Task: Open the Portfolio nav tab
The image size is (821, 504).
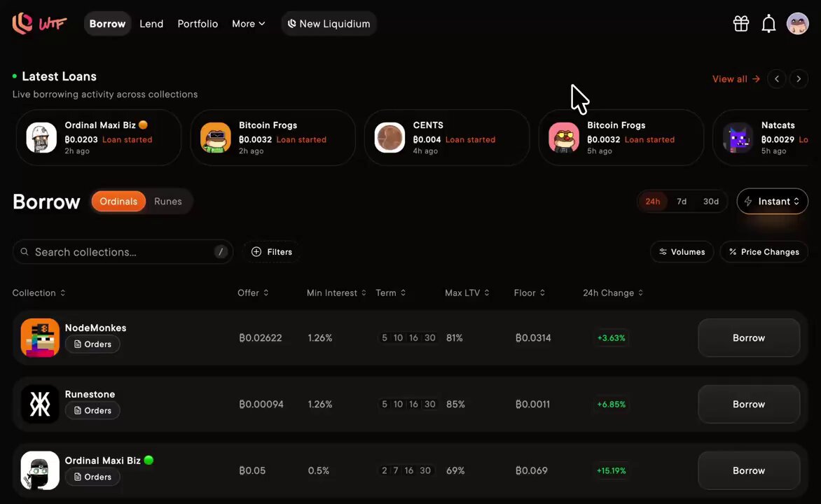Action: (x=198, y=24)
